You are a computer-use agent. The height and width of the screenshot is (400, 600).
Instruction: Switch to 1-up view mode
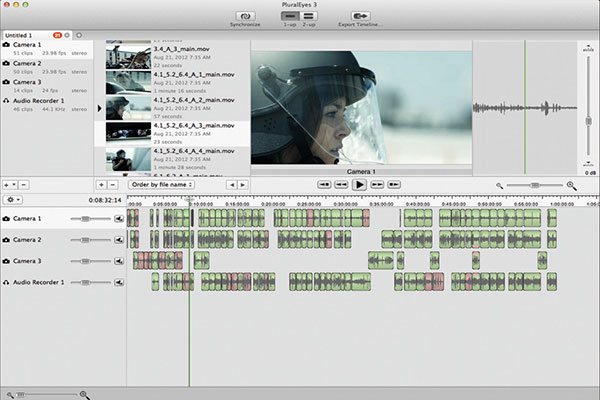[290, 16]
